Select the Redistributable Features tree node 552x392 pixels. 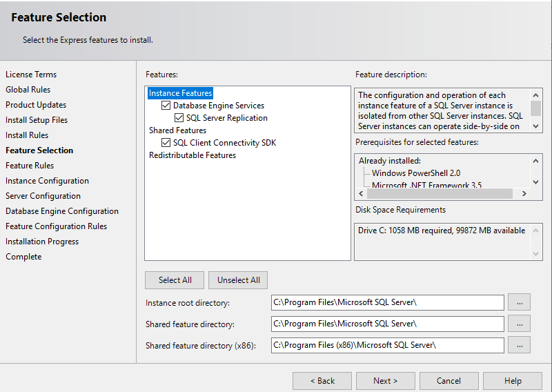[x=193, y=155]
